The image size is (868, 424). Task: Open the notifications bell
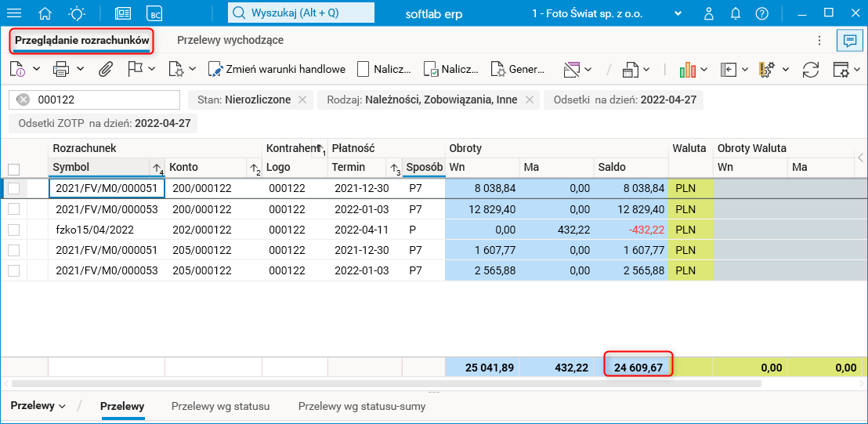click(736, 13)
